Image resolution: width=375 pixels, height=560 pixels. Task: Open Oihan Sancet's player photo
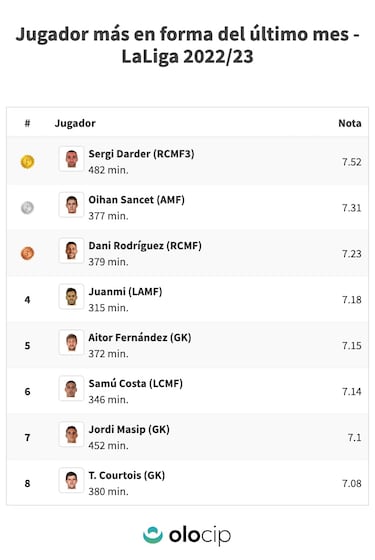click(71, 205)
